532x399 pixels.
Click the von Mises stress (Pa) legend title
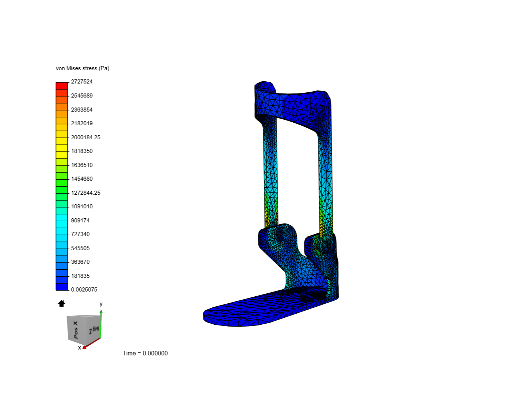click(83, 68)
